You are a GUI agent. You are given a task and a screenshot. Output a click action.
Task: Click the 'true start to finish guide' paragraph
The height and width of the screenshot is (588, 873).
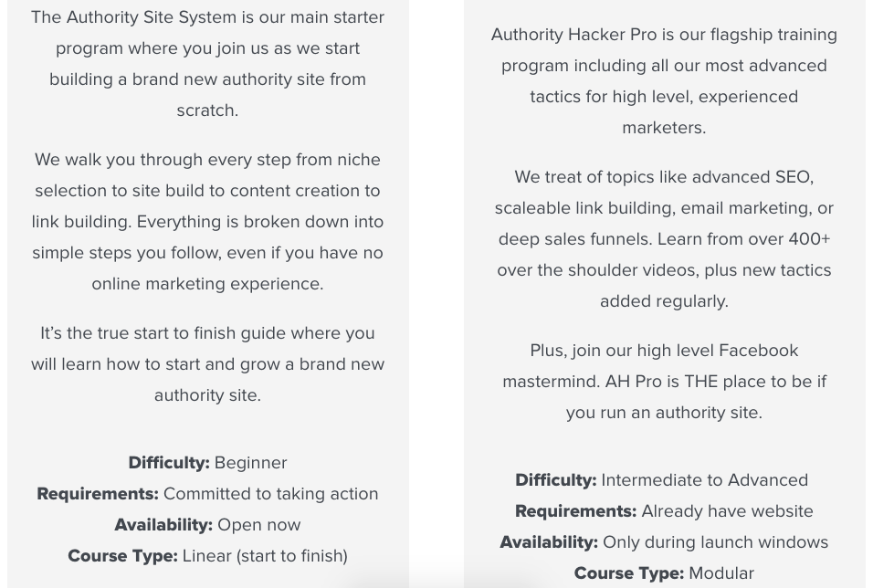pos(207,363)
